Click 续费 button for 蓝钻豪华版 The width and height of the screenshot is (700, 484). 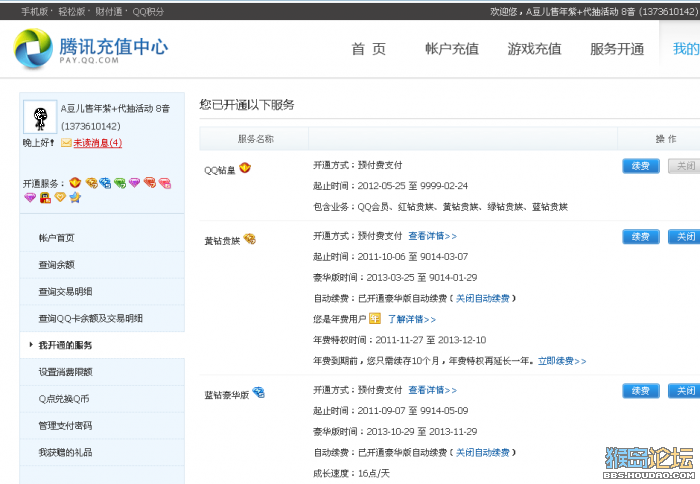tap(641, 391)
